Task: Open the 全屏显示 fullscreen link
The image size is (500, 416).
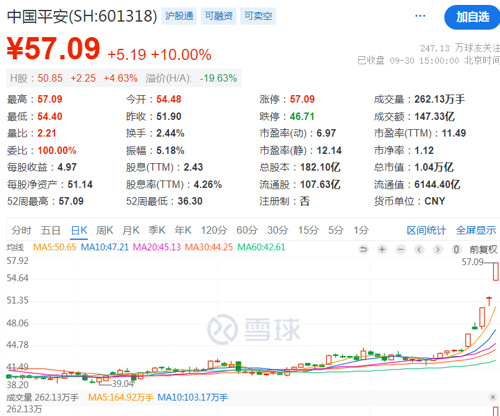Action: point(476,230)
